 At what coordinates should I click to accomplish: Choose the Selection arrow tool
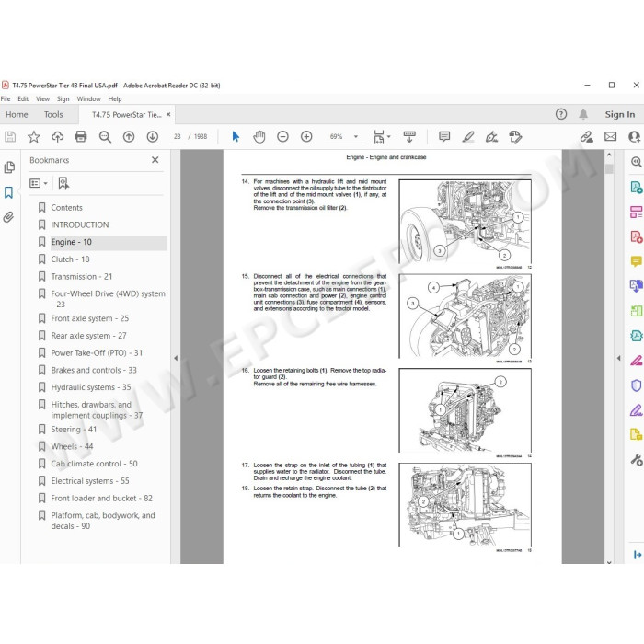coord(236,136)
